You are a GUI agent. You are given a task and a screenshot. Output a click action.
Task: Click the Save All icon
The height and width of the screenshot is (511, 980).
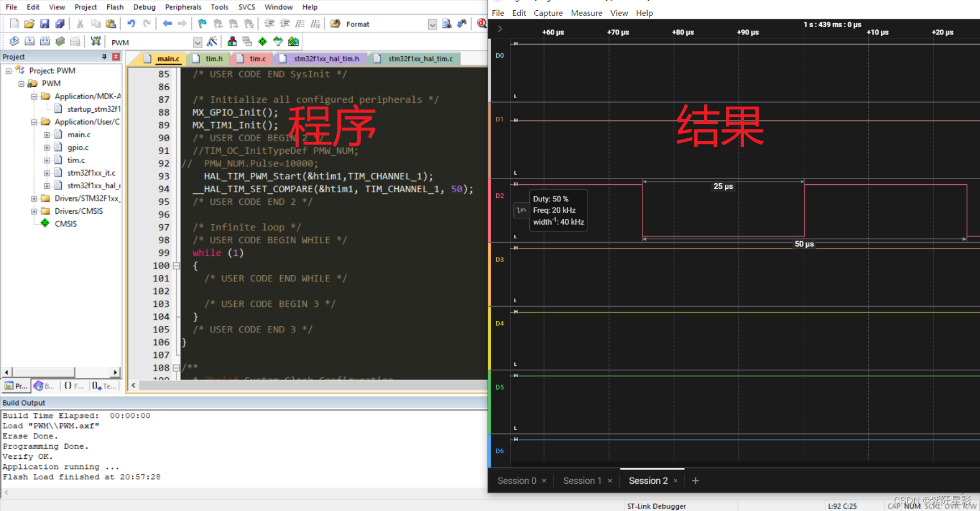(61, 23)
